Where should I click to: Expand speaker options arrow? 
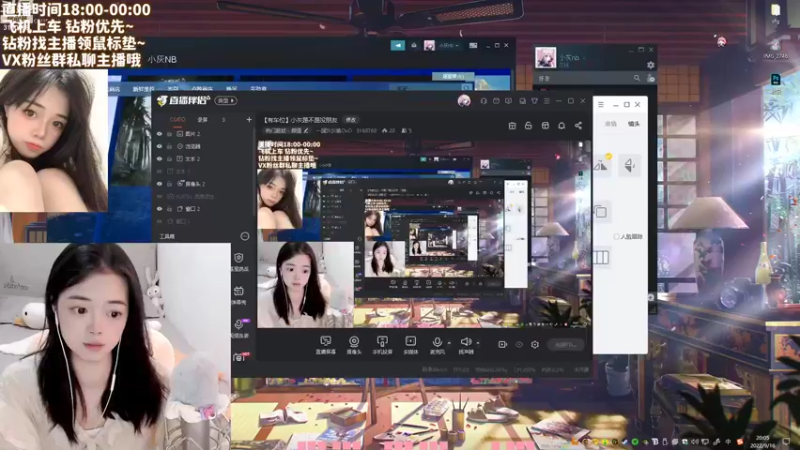coord(478,343)
